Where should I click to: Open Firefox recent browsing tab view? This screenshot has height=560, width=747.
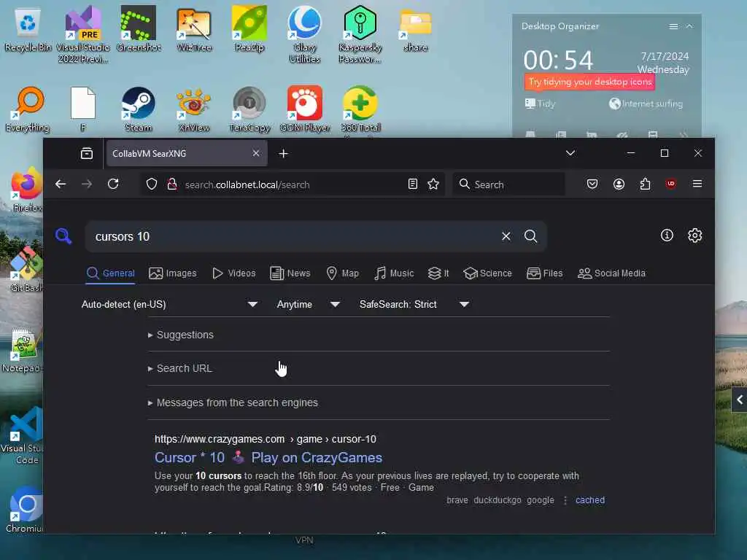(x=87, y=153)
